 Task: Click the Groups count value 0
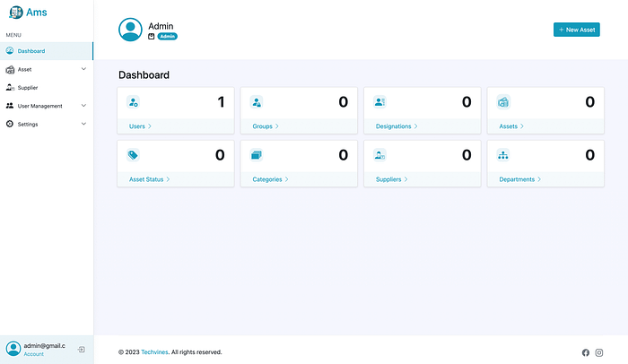344,102
